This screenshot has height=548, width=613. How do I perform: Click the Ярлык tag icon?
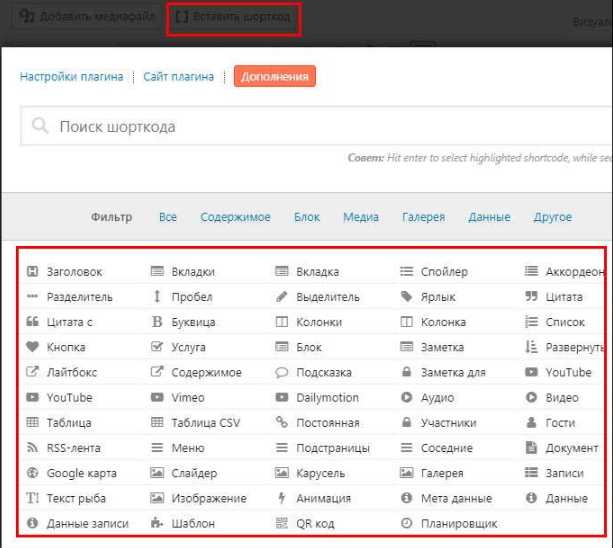[407, 297]
